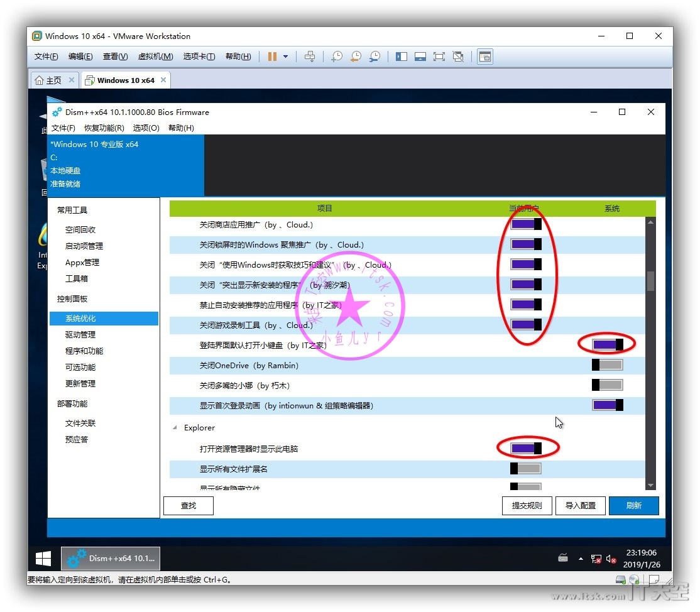Toggle 禁止自动安装推荐的应用程序 switch
Viewport: 700px width, 612px height.
click(526, 305)
